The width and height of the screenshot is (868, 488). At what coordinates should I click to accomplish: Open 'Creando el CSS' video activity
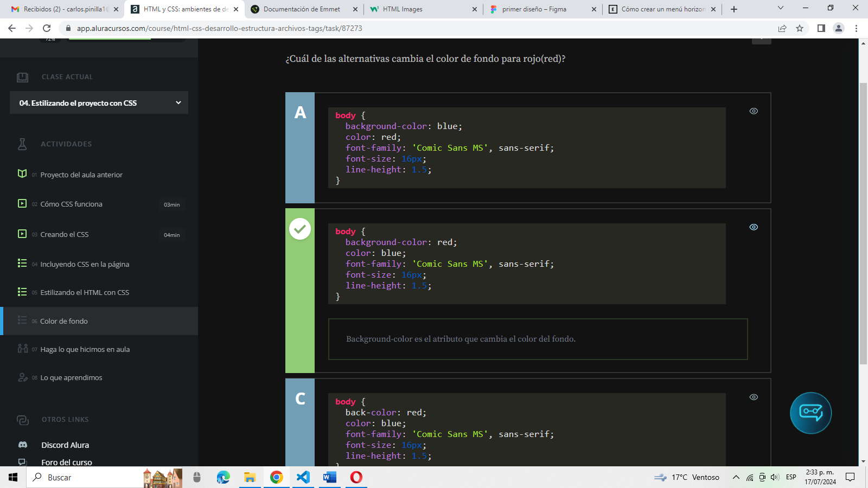pyautogui.click(x=64, y=235)
